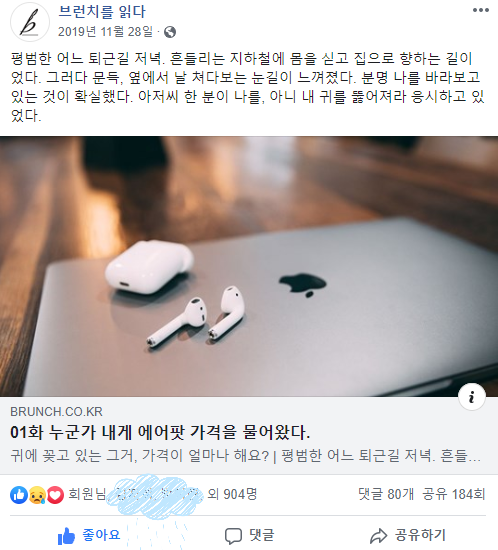
Task: Click the 브런치를 읽다 profile picture
Action: click(30, 22)
